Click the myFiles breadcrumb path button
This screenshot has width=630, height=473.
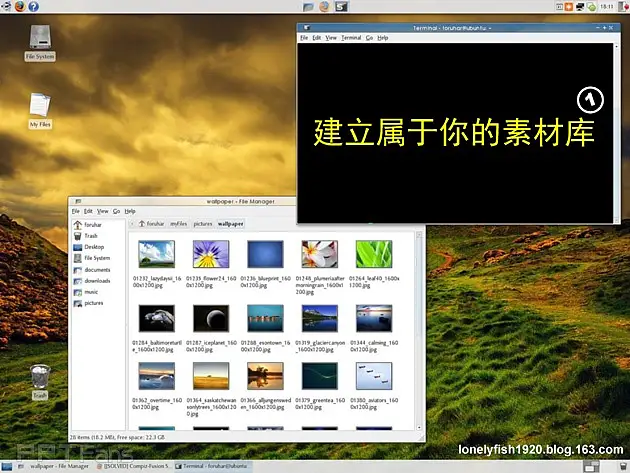coord(179,224)
